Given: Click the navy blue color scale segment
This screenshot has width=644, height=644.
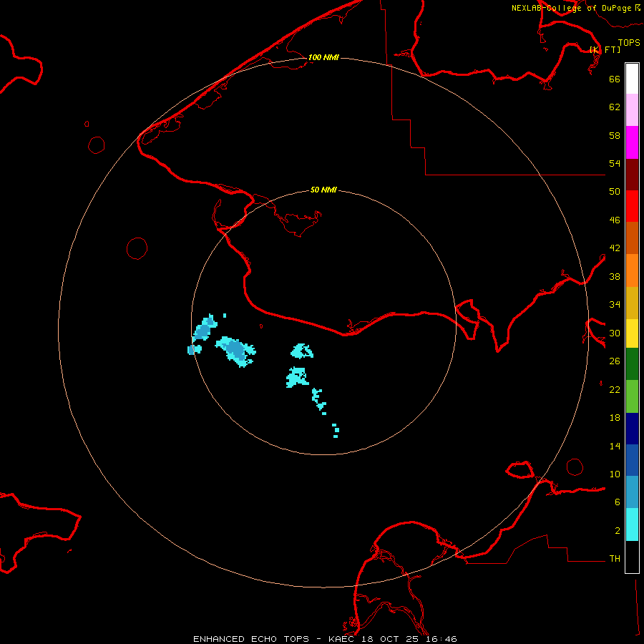Looking at the screenshot, I should point(632,429).
